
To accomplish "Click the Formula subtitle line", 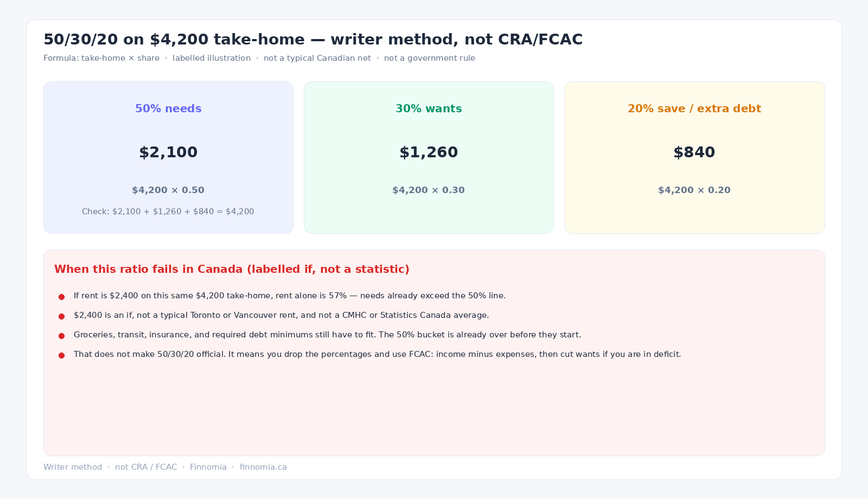I will pyautogui.click(x=259, y=58).
